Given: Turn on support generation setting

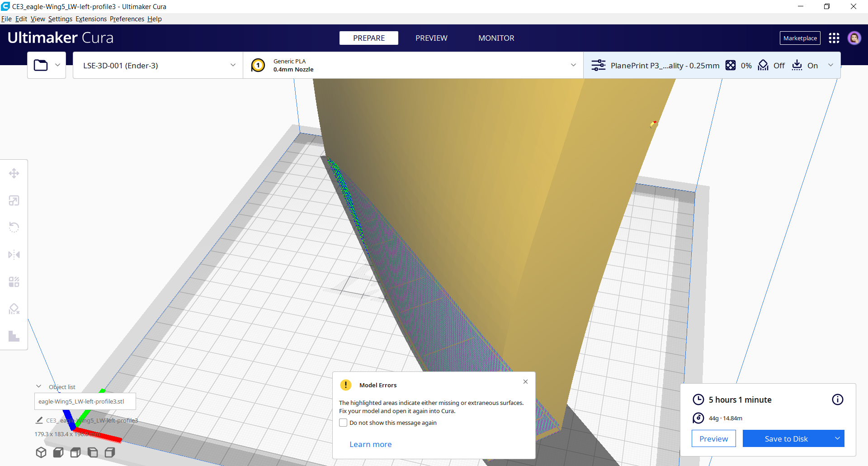Looking at the screenshot, I should tap(763, 65).
